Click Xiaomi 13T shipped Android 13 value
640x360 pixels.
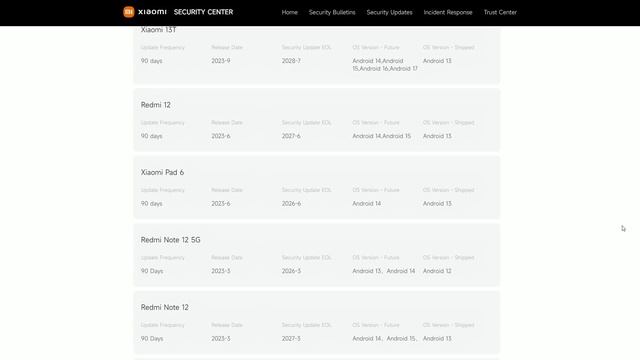437,61
